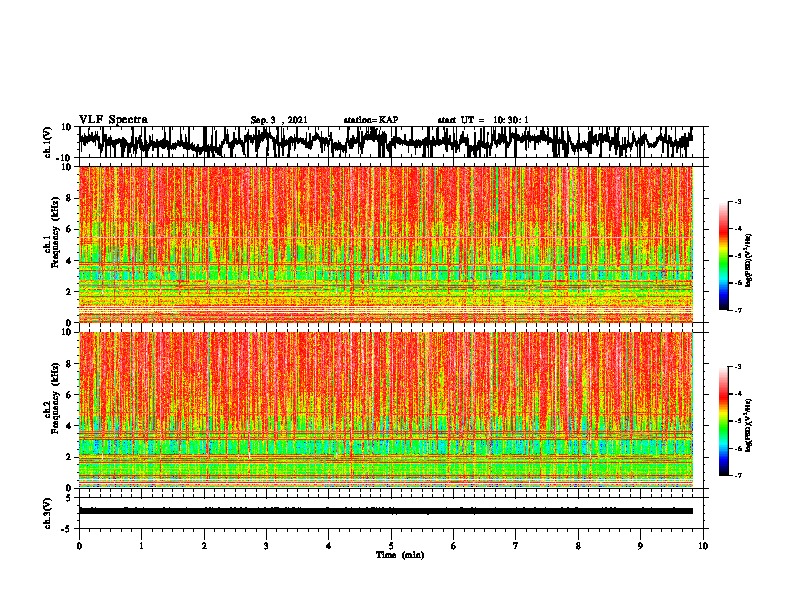Click the ch.2 spectrogram color scale bar
This screenshot has width=792, height=612.
(723, 421)
